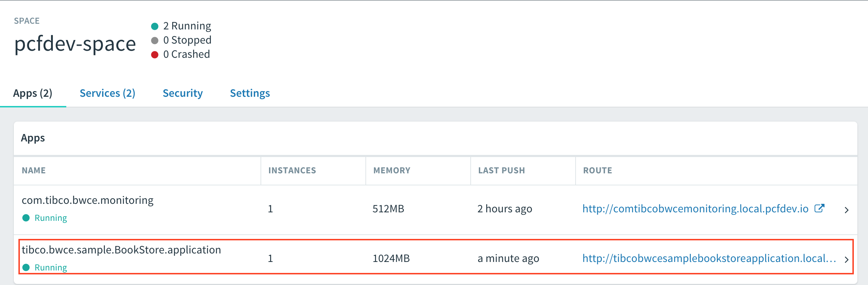Image resolution: width=868 pixels, height=285 pixels.
Task: Click gray Stopped status dot in header
Action: (x=155, y=40)
